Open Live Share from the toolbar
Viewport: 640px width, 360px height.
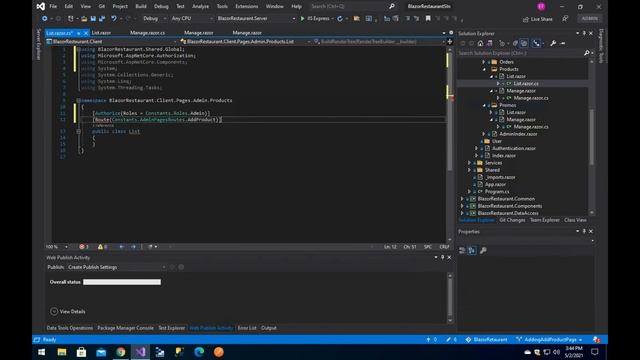[538, 19]
